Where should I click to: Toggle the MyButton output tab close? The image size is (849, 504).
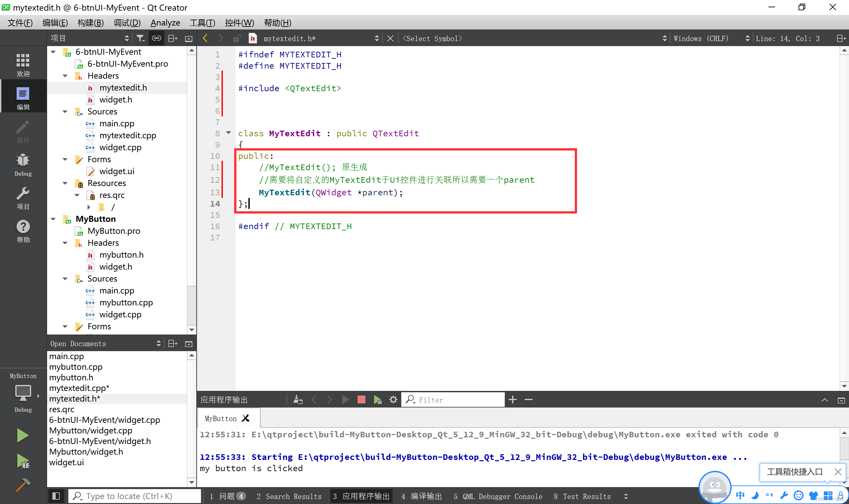click(x=245, y=418)
